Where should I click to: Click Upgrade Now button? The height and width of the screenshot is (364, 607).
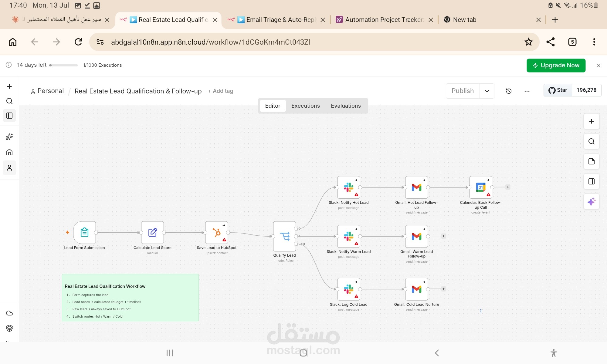[x=556, y=66]
